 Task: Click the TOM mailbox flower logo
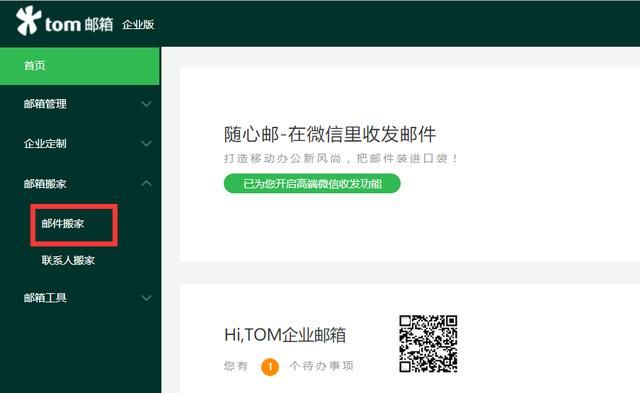(x=28, y=20)
